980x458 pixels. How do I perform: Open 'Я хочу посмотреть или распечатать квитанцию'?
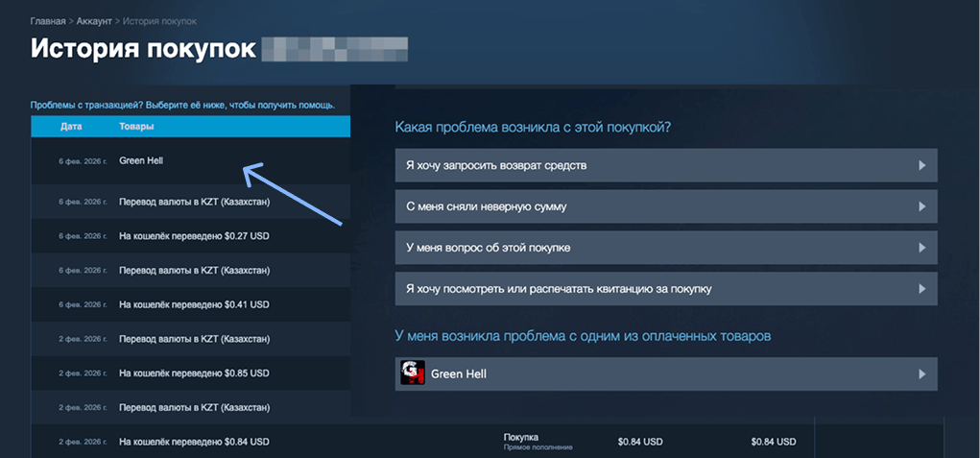tap(666, 289)
